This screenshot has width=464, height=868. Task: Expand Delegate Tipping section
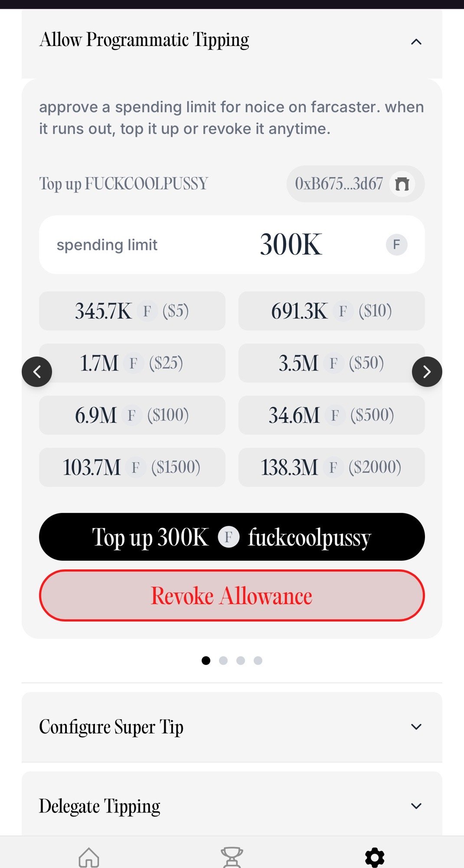[x=416, y=806]
